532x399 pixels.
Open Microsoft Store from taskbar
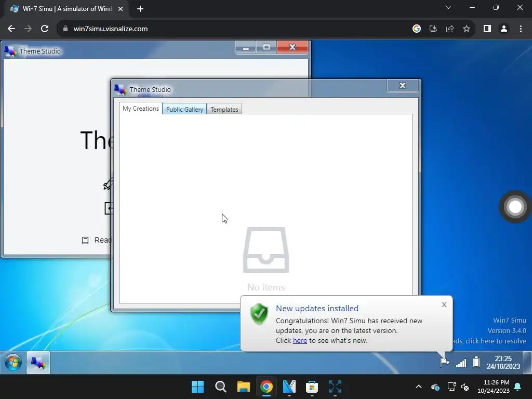[312, 387]
